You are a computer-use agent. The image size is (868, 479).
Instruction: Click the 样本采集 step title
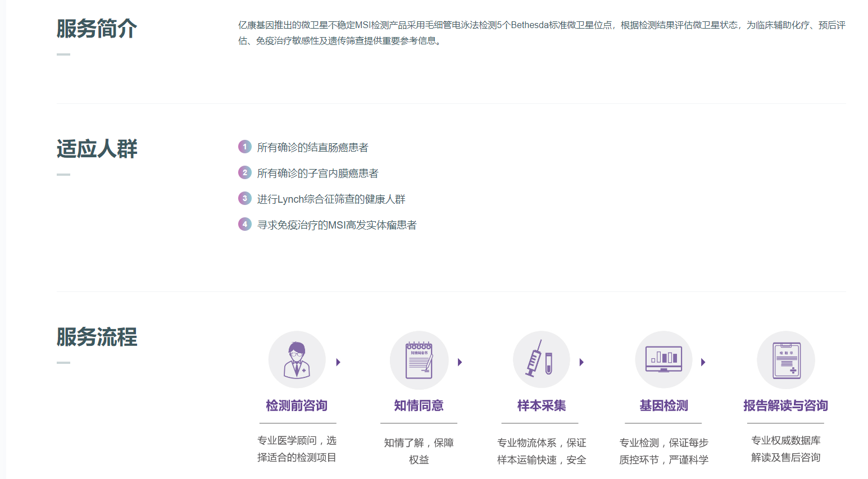541,405
